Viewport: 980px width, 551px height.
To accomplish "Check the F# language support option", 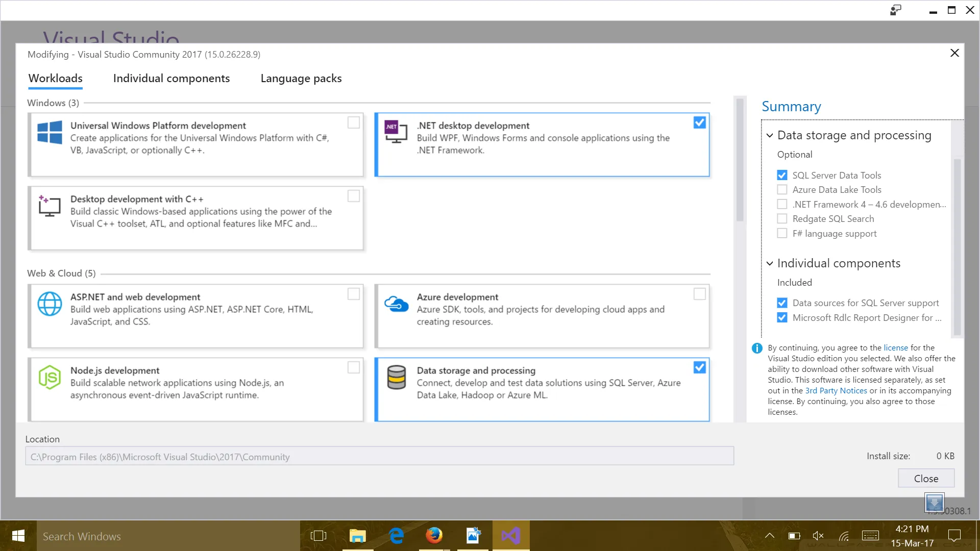I will click(x=782, y=234).
